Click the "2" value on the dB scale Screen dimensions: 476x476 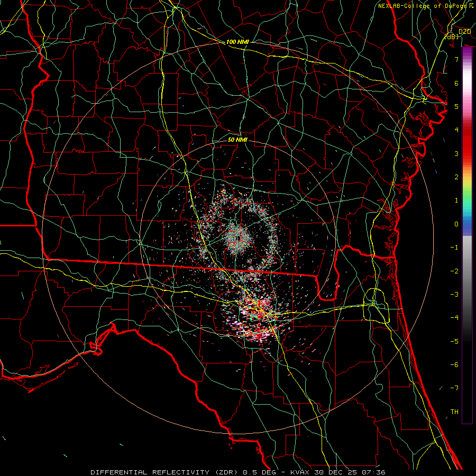pos(456,177)
